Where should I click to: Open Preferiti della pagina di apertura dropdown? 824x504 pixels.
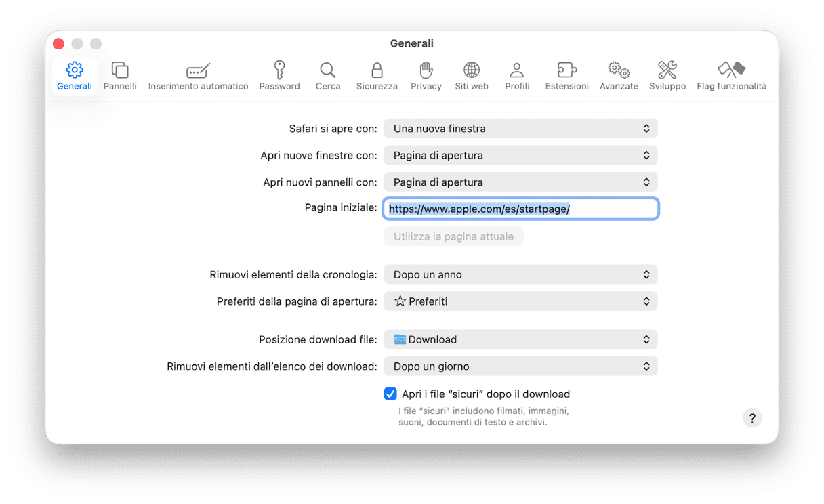coord(520,301)
